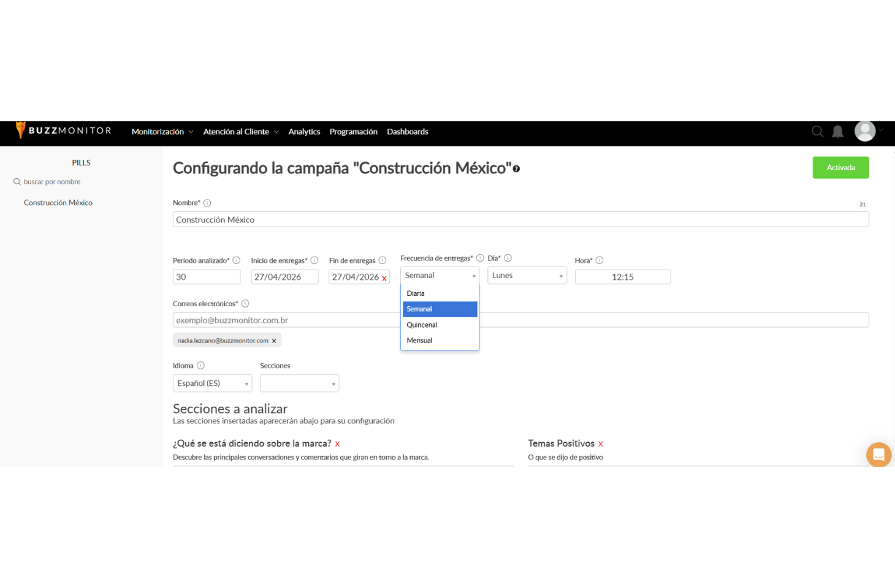The image size is (895, 588).
Task: Toggle the green Activada button
Action: (840, 168)
